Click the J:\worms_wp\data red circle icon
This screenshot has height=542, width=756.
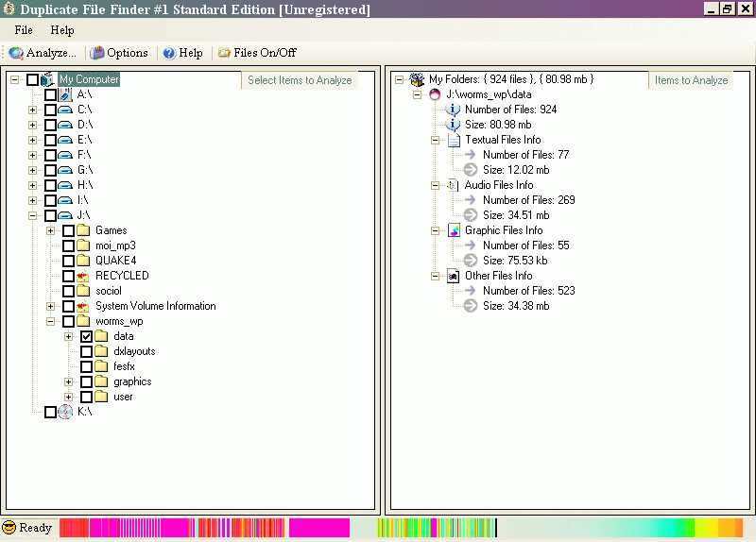tap(435, 94)
